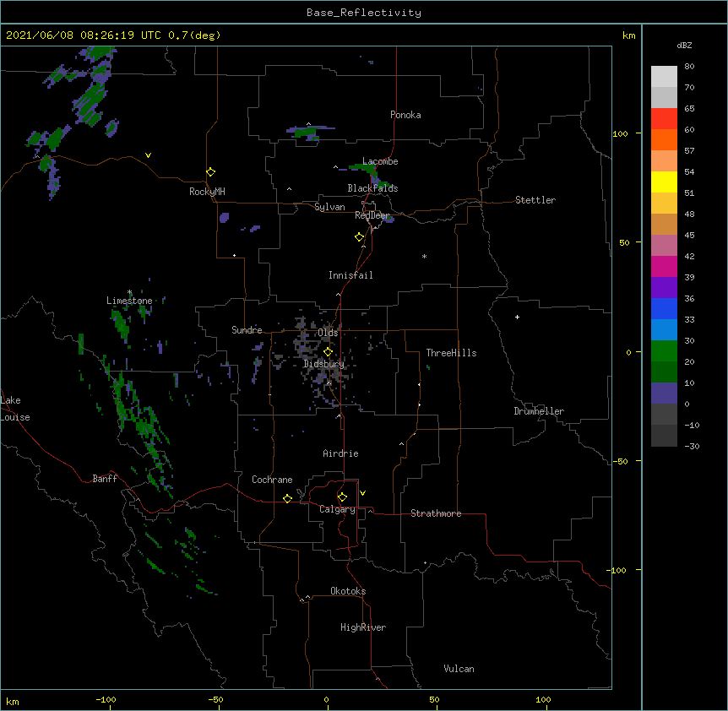Image resolution: width=728 pixels, height=711 pixels.
Task: Select the bright green 30–20 dBZ legend swatch
Action: coord(664,351)
